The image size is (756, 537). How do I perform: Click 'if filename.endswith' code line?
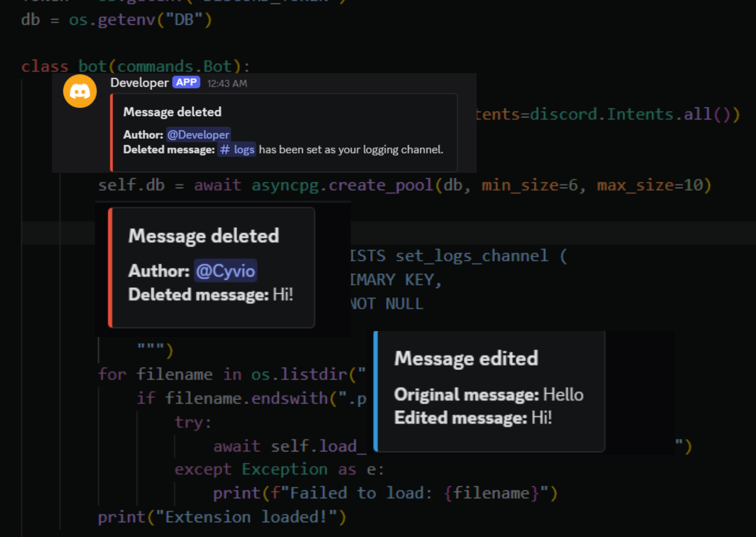(x=251, y=398)
